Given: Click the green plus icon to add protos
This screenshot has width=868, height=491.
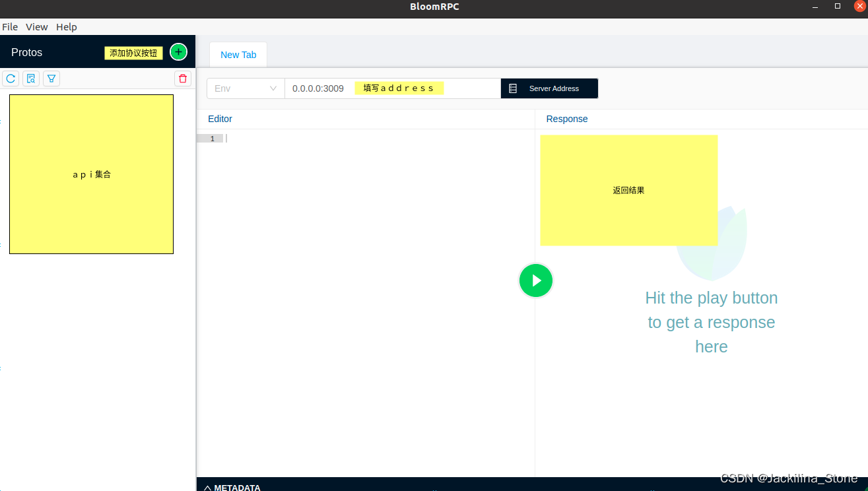Looking at the screenshot, I should pos(178,52).
